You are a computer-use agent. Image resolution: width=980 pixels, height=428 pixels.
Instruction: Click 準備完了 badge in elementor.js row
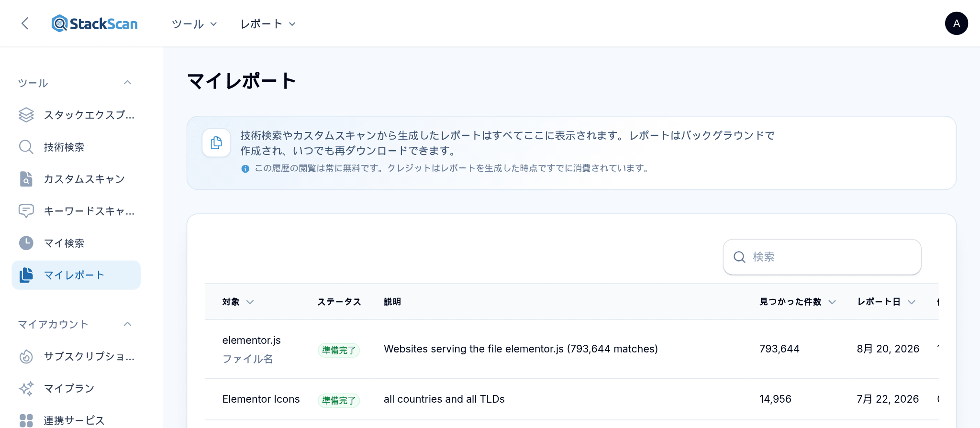pos(339,350)
